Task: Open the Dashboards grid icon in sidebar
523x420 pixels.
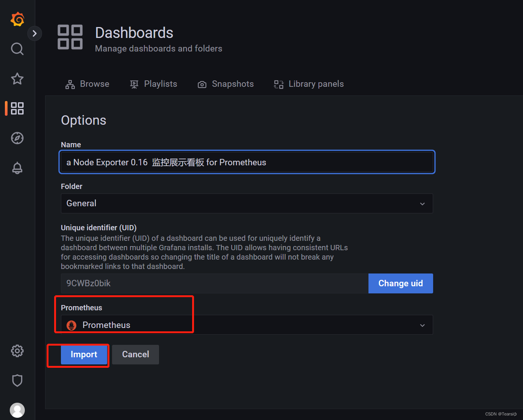Action: [17, 108]
